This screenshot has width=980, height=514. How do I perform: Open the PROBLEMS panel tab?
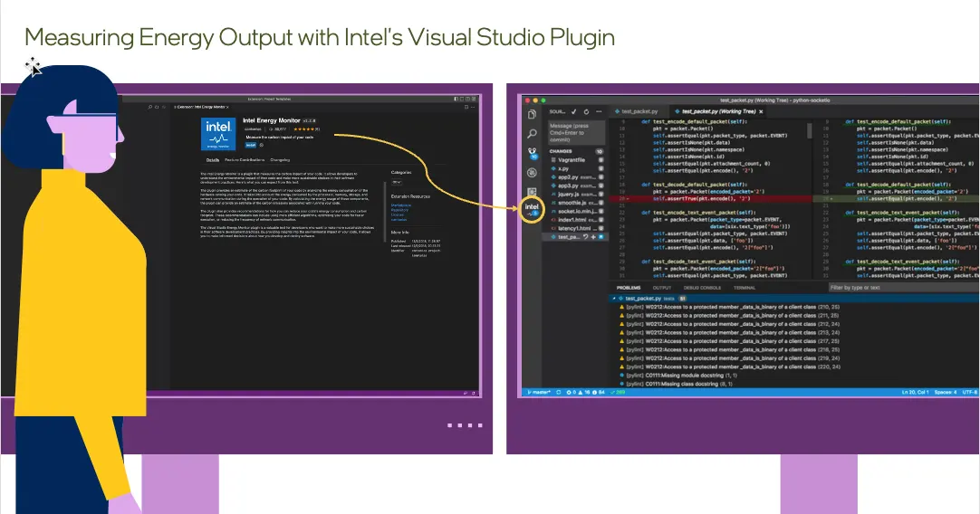[629, 288]
